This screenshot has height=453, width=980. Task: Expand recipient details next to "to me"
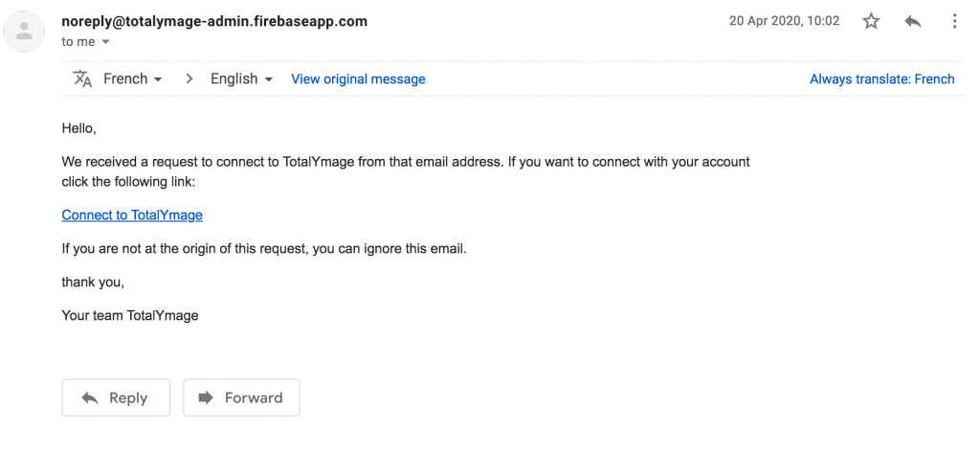(105, 42)
